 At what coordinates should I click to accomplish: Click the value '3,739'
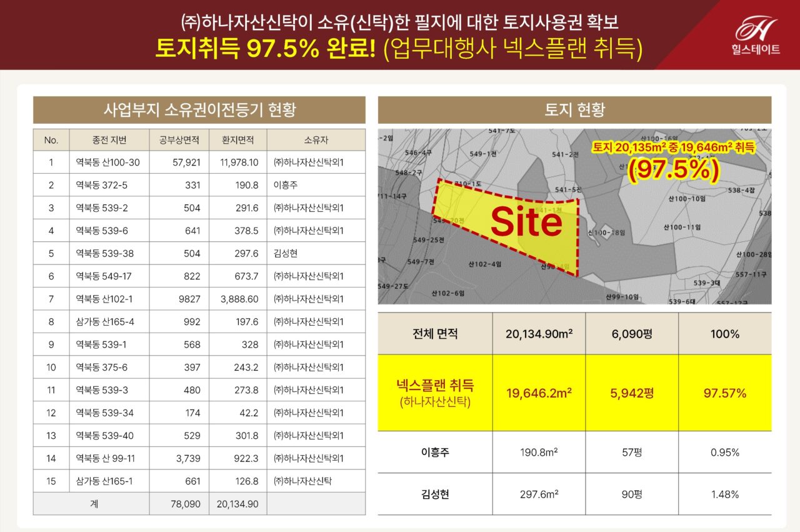(x=188, y=458)
